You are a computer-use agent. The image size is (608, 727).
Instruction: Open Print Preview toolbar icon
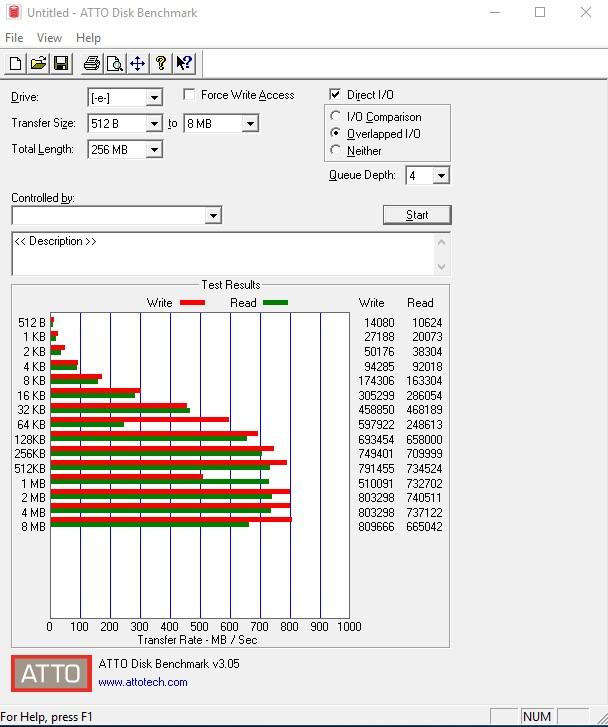[x=115, y=63]
